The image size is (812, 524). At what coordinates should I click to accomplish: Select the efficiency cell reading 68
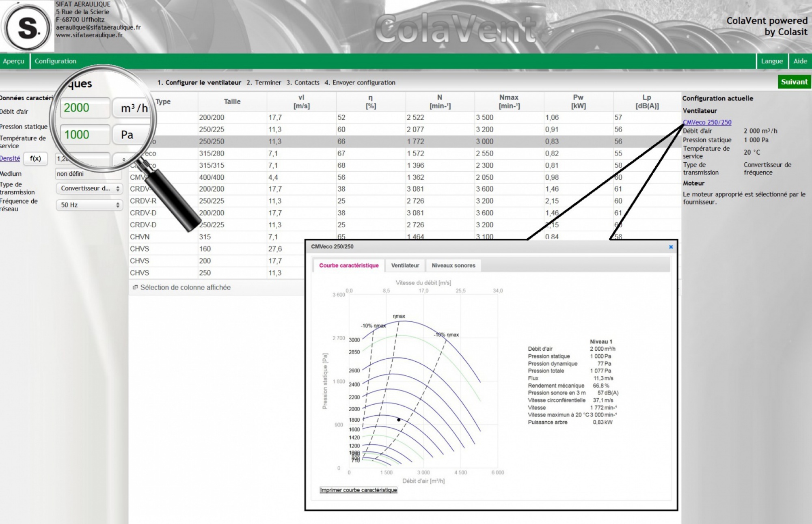[370, 165]
